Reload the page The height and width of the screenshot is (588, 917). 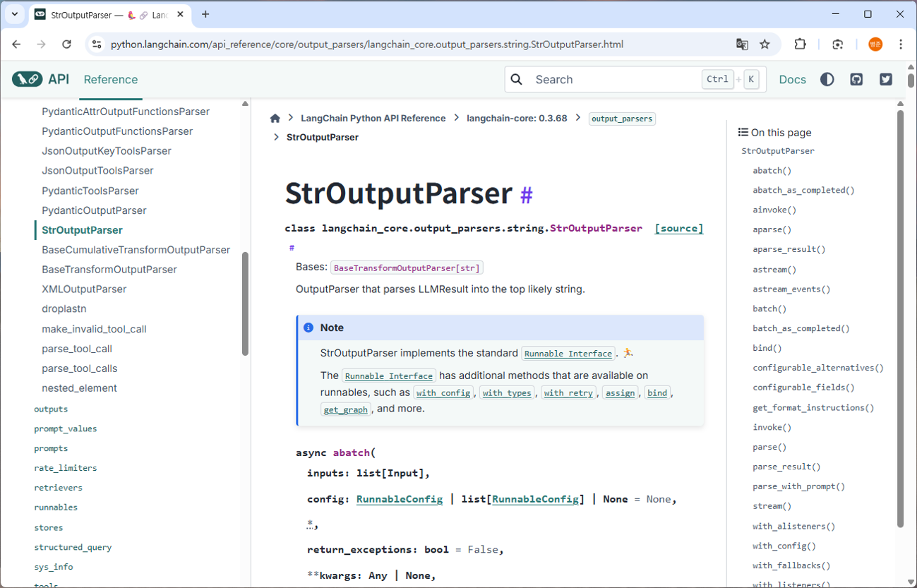(66, 44)
